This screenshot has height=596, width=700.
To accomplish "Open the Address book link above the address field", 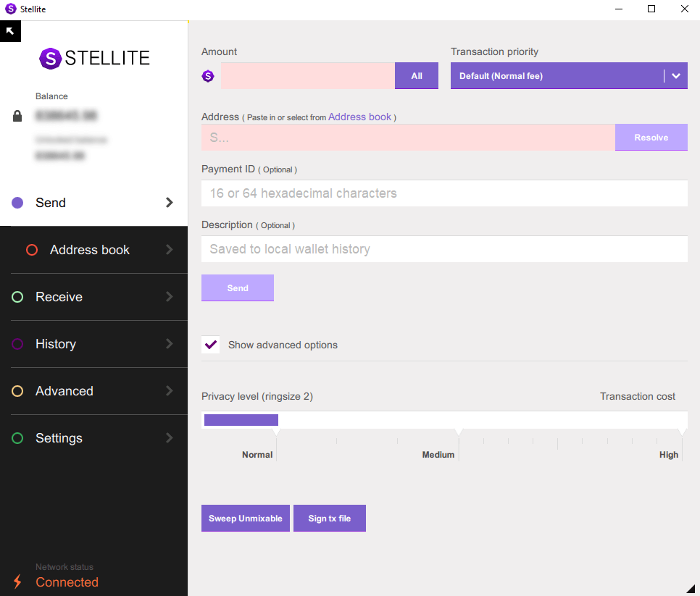I will [x=360, y=117].
